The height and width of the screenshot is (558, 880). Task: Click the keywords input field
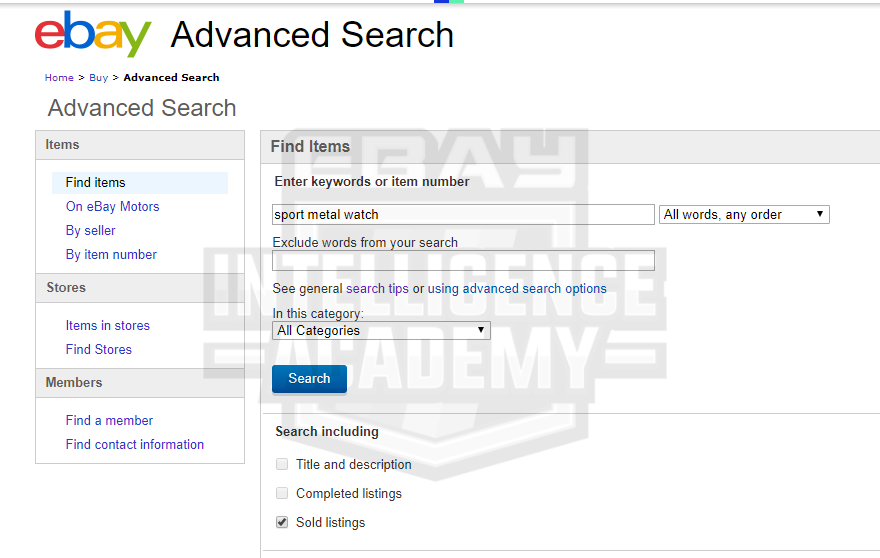point(463,214)
